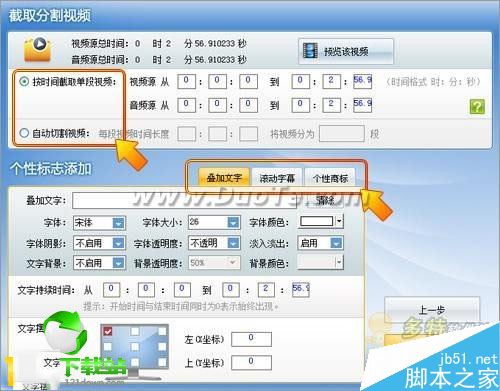Click the 音频源总时间 label text
The image size is (500, 391).
pyautogui.click(x=100, y=60)
